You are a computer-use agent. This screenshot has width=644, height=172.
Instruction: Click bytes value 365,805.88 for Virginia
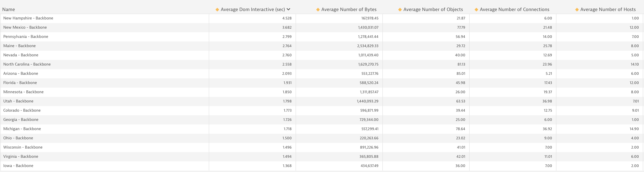tap(369, 156)
